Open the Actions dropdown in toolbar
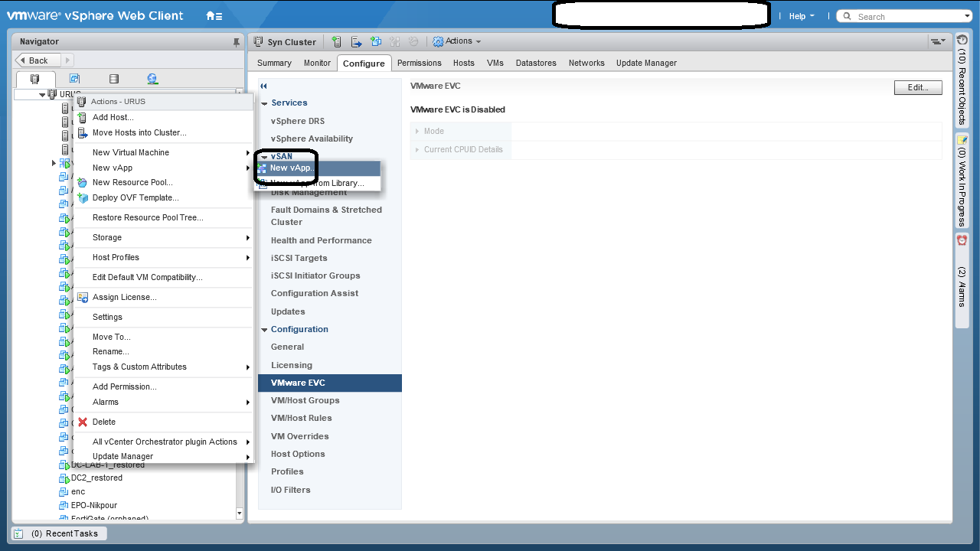This screenshot has width=980, height=551. point(457,41)
